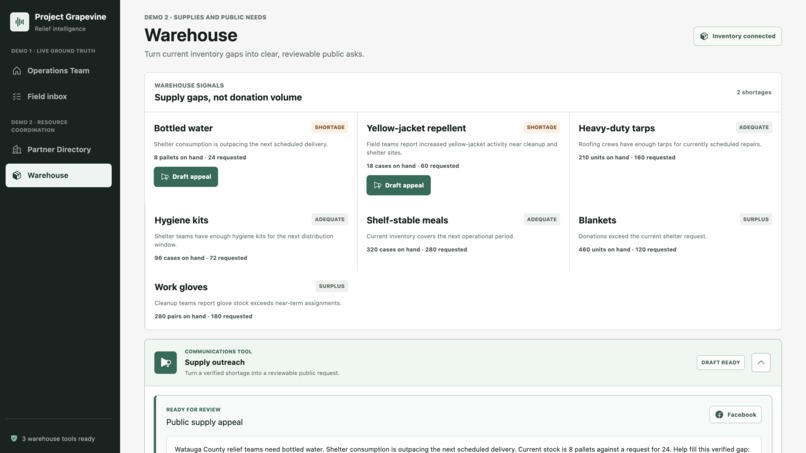Click the 'Public supply appeal' title
The height and width of the screenshot is (453, 806).
point(204,422)
